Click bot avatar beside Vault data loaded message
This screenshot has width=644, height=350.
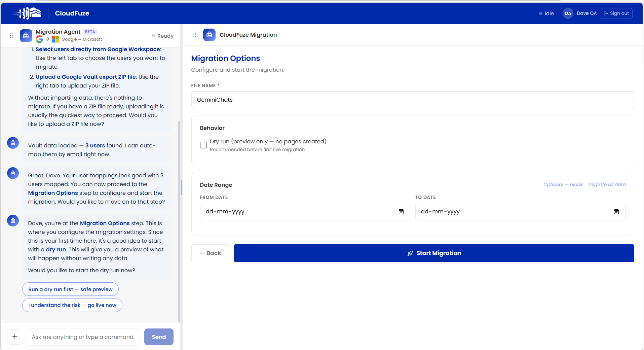click(x=13, y=143)
